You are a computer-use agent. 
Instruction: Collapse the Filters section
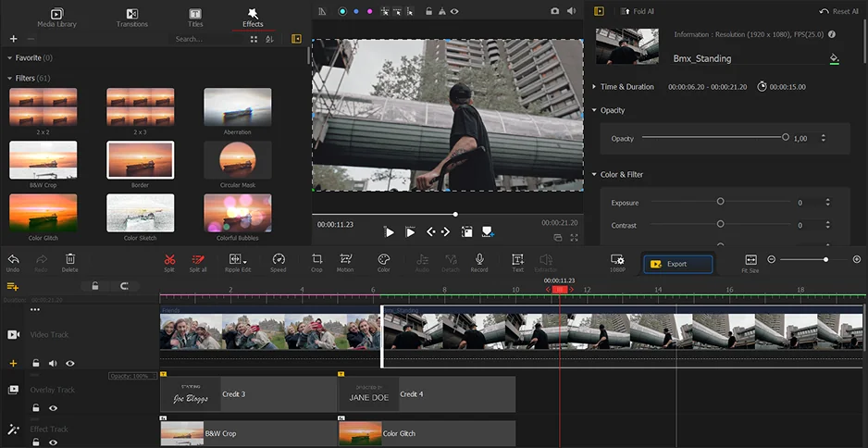point(9,78)
